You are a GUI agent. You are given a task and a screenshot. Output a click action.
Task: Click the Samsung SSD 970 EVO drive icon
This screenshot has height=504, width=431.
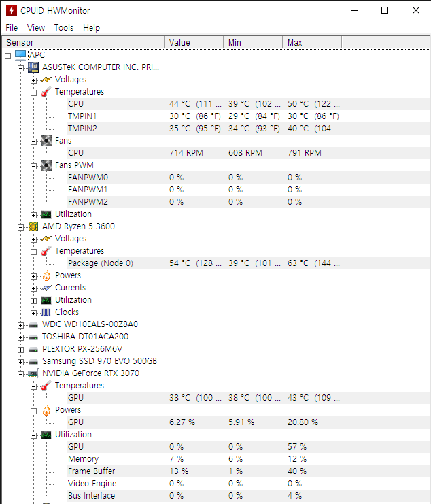[33, 362]
